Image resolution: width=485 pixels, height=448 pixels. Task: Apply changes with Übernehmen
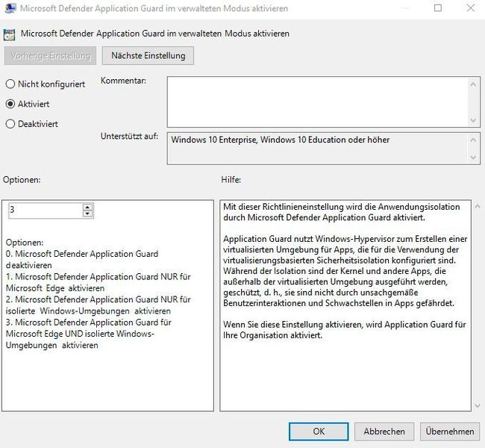point(450,432)
